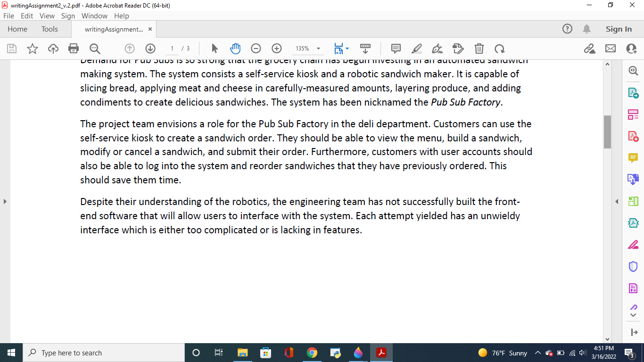Zoom out on the document
This screenshot has width=644, height=362.
click(x=256, y=48)
